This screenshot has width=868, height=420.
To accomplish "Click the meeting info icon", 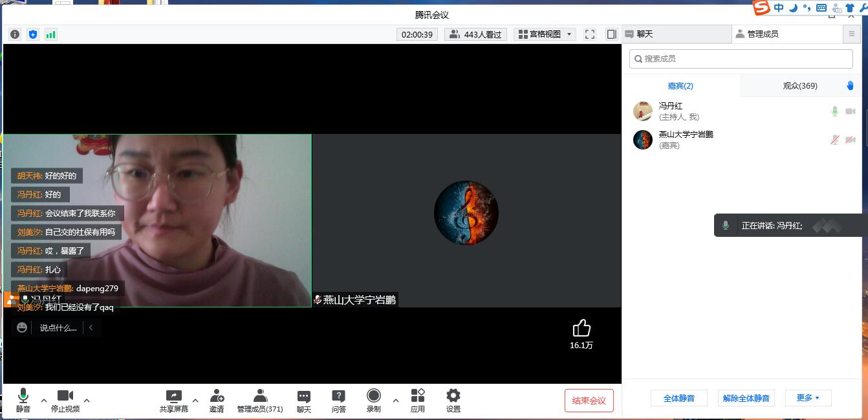I will click(x=15, y=34).
